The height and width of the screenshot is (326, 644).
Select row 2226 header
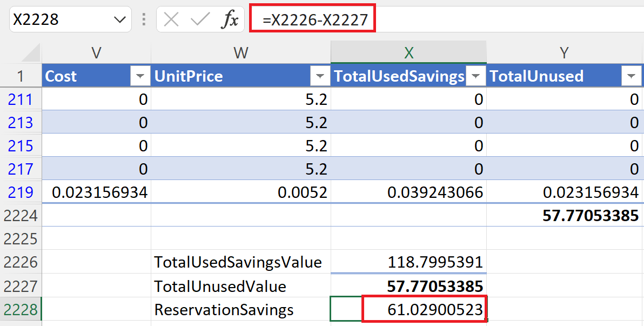[x=21, y=262]
